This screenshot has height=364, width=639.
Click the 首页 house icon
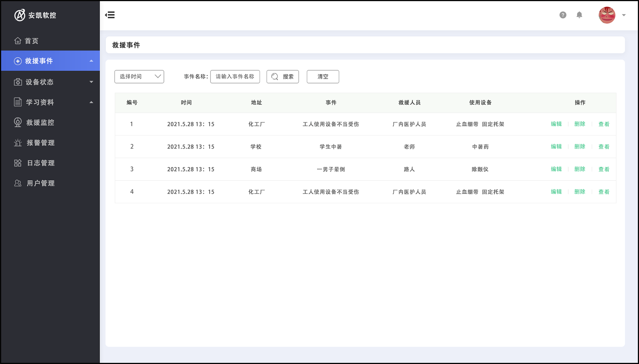18,41
